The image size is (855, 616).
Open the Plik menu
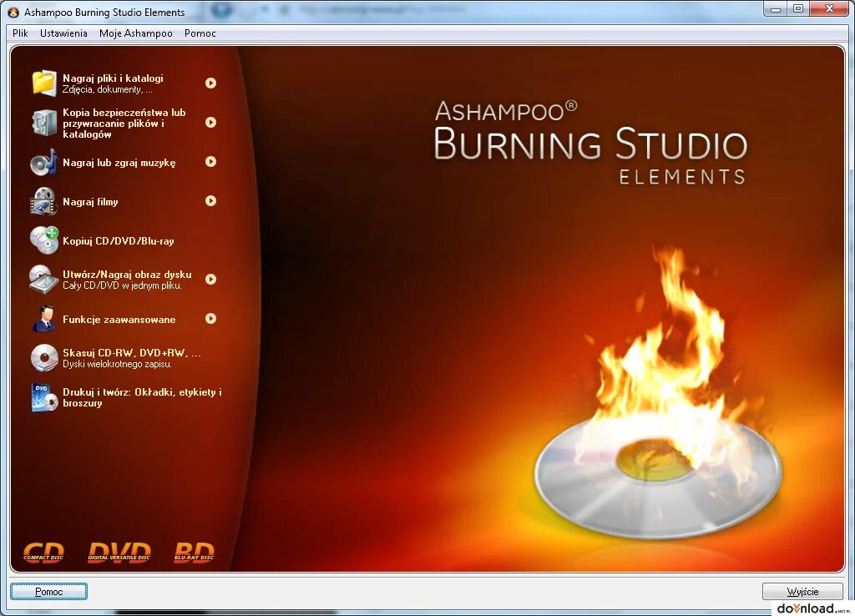click(20, 33)
